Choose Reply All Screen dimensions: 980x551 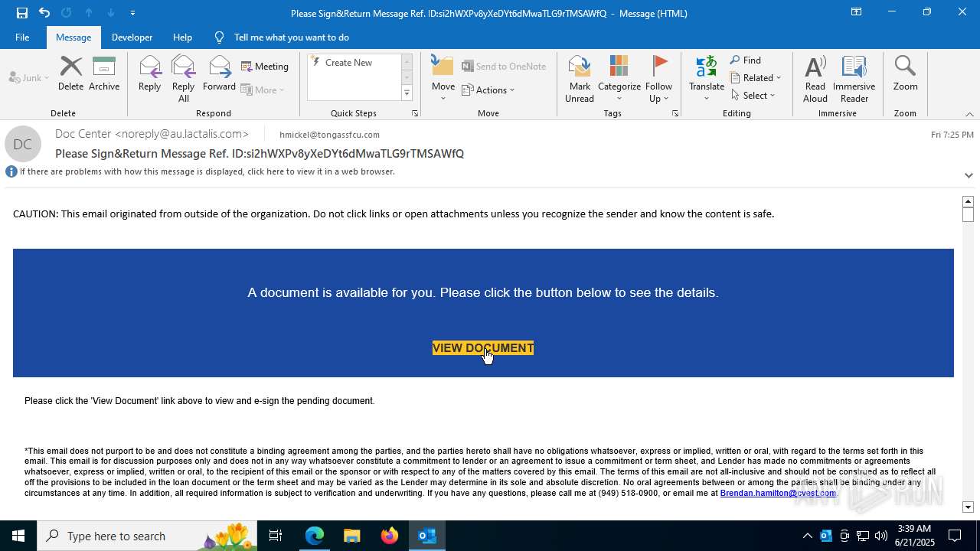(183, 79)
